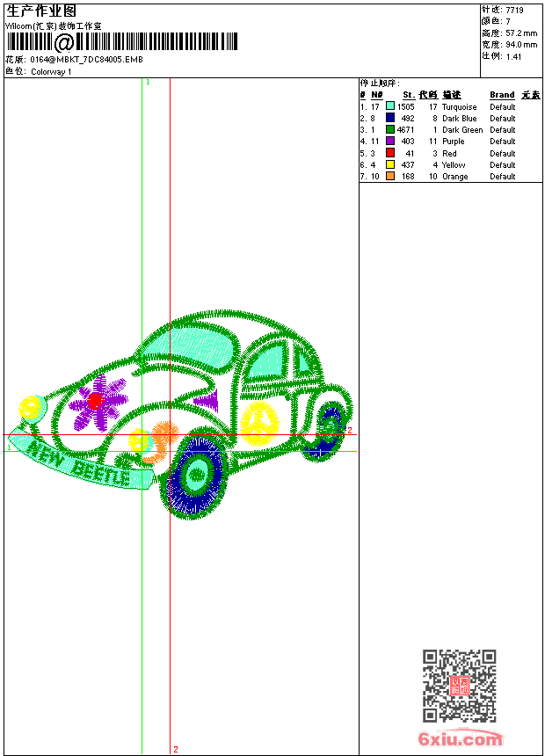Click the 'Orange' description text
Screen dimensions: 545x756
coord(454,177)
